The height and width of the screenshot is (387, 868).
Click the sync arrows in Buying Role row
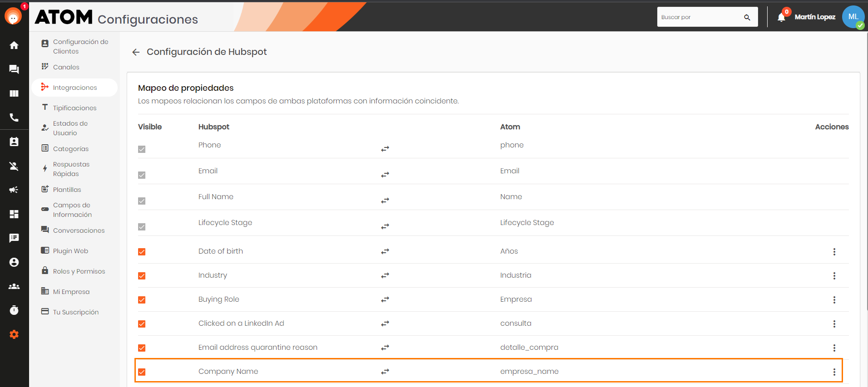click(385, 299)
